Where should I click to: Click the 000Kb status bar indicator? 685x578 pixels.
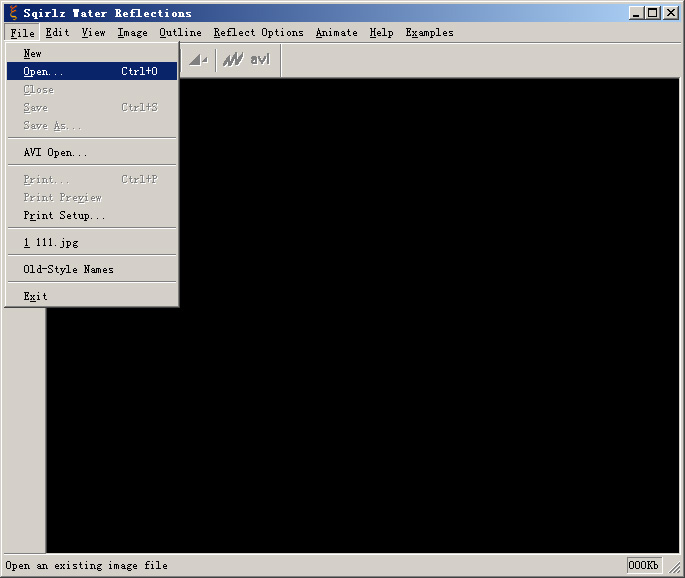[x=644, y=565]
